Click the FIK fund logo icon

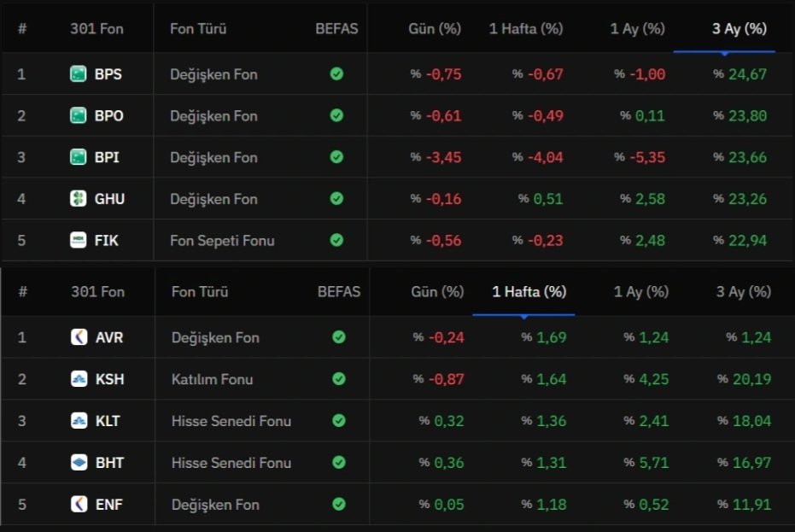[x=78, y=240]
